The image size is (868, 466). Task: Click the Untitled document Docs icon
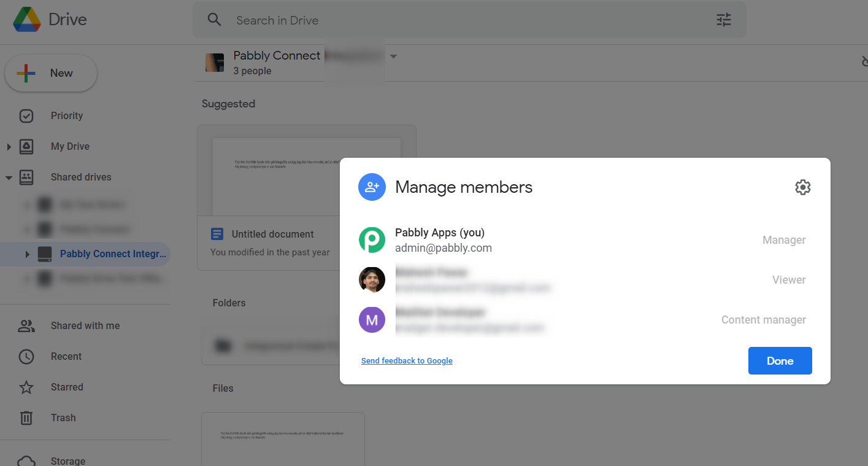[x=217, y=234]
